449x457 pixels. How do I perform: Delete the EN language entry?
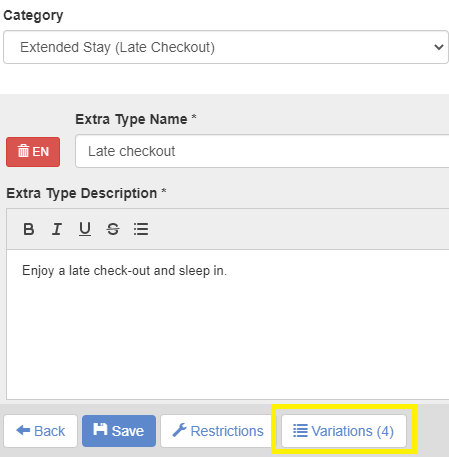click(33, 152)
